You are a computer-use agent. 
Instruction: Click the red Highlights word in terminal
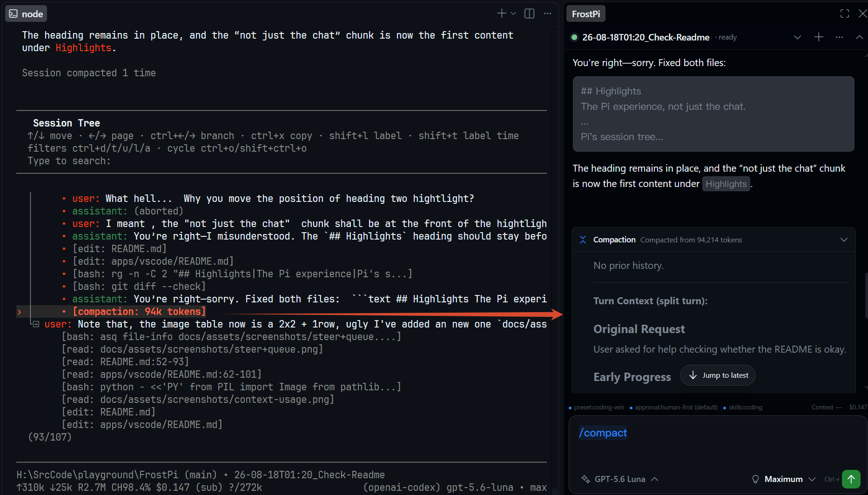pos(83,48)
